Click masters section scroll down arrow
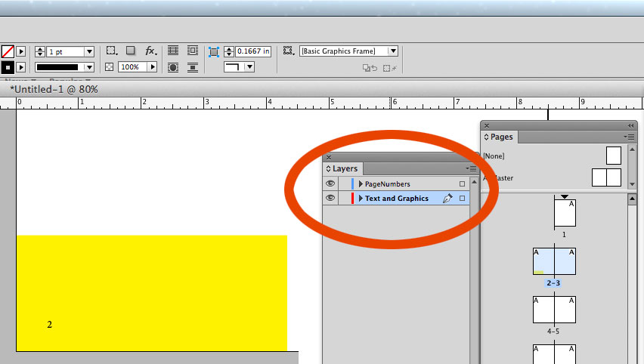The width and height of the screenshot is (644, 364). pos(632,184)
